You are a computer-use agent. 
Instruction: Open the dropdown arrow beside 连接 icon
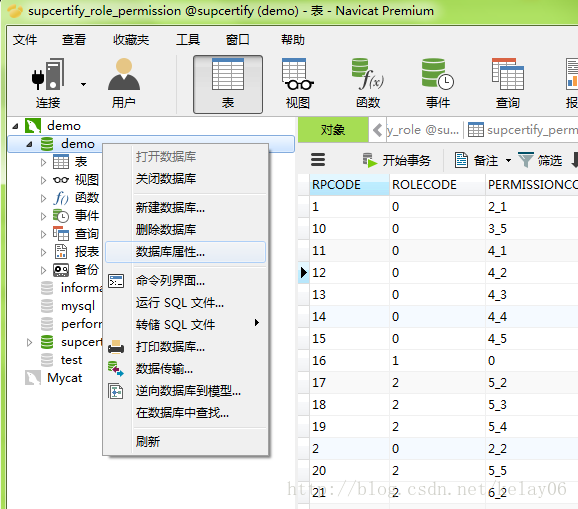click(84, 84)
